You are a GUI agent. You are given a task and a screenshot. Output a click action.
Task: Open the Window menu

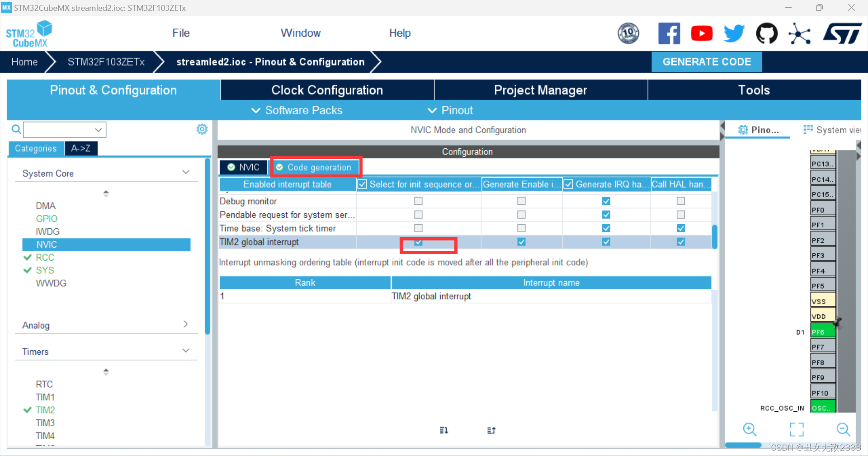click(301, 33)
